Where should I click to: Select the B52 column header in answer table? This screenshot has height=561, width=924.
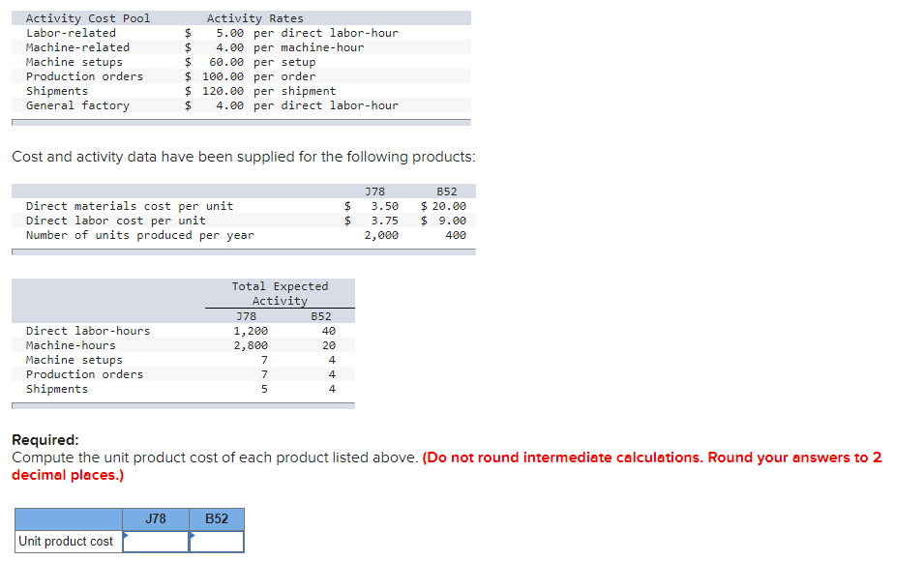pyautogui.click(x=217, y=518)
